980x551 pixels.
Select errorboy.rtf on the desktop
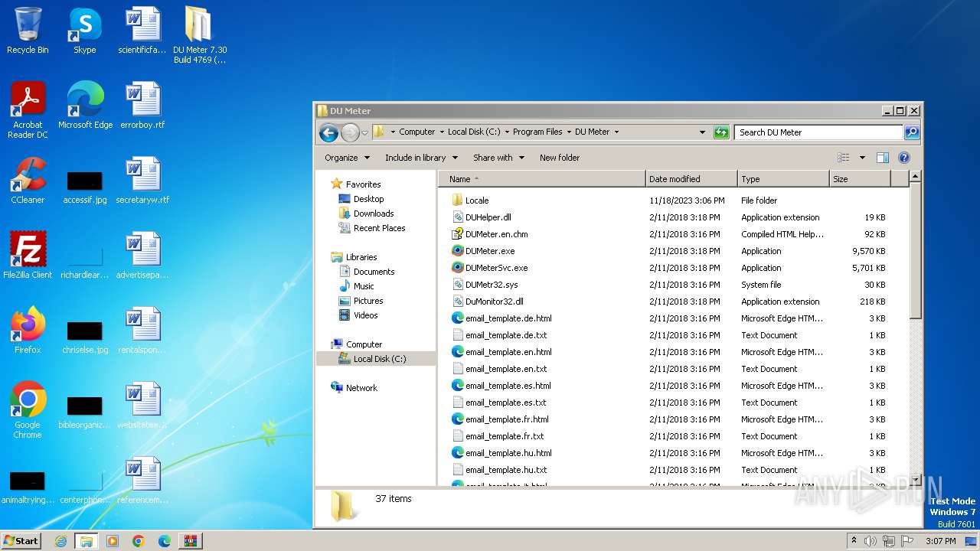point(142,106)
